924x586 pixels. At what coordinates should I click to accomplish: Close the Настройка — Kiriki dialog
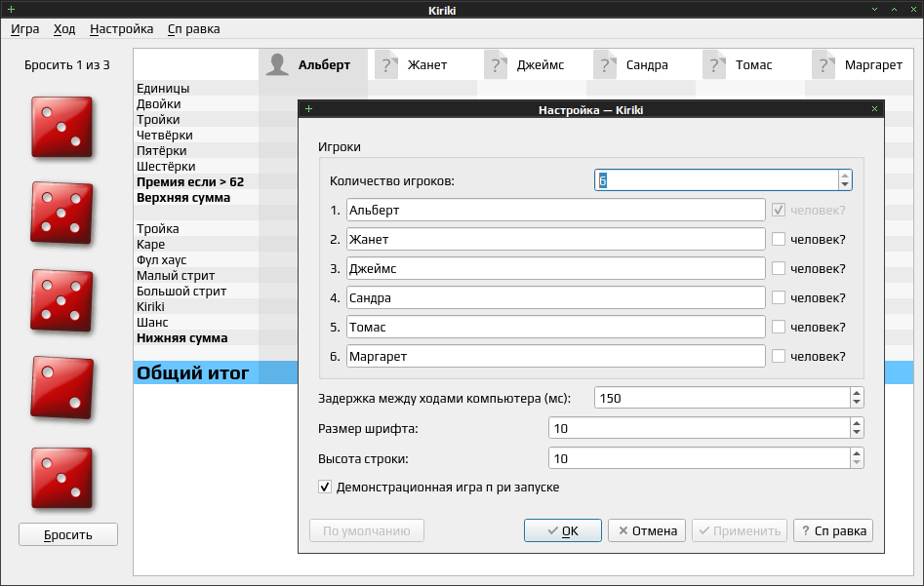pos(874,109)
